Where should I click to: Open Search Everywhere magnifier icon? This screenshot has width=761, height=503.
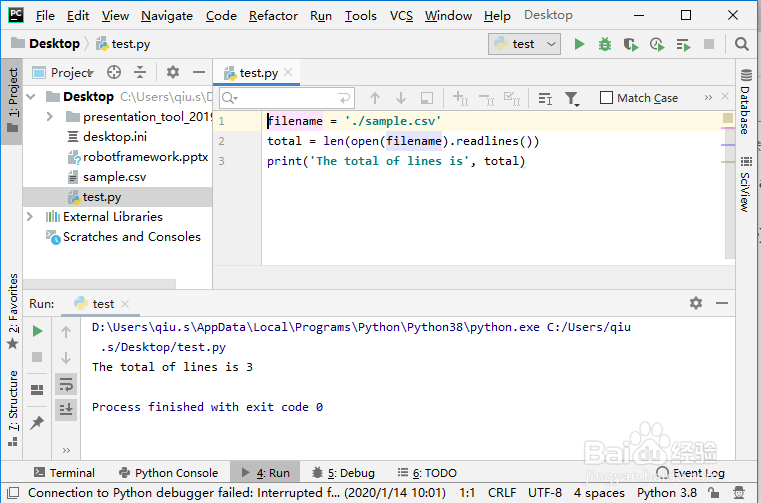[x=741, y=44]
